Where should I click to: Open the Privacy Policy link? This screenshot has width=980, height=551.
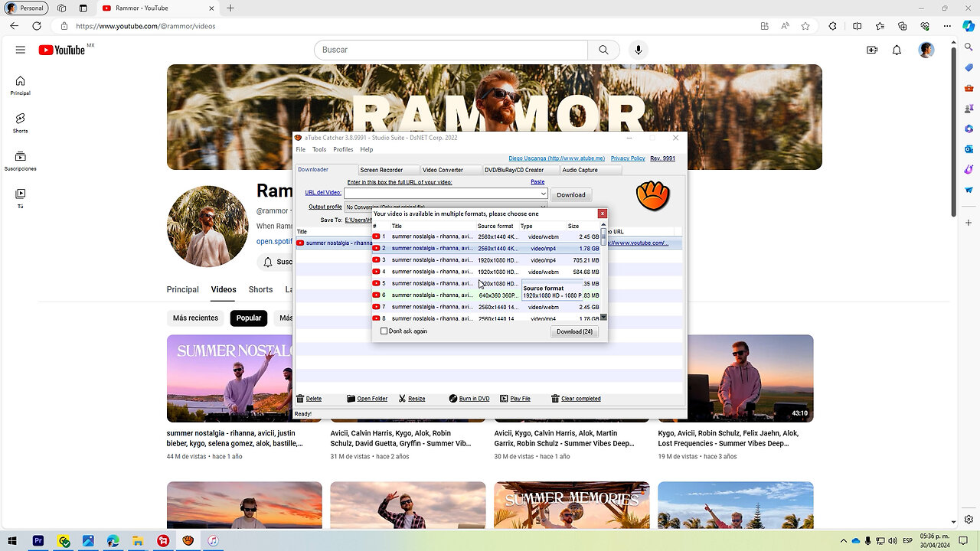[628, 158]
